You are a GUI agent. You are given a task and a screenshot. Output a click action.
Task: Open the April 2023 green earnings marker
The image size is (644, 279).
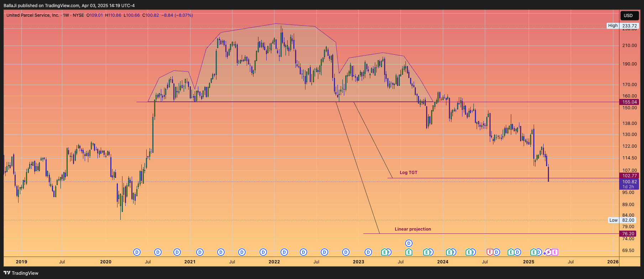384,252
